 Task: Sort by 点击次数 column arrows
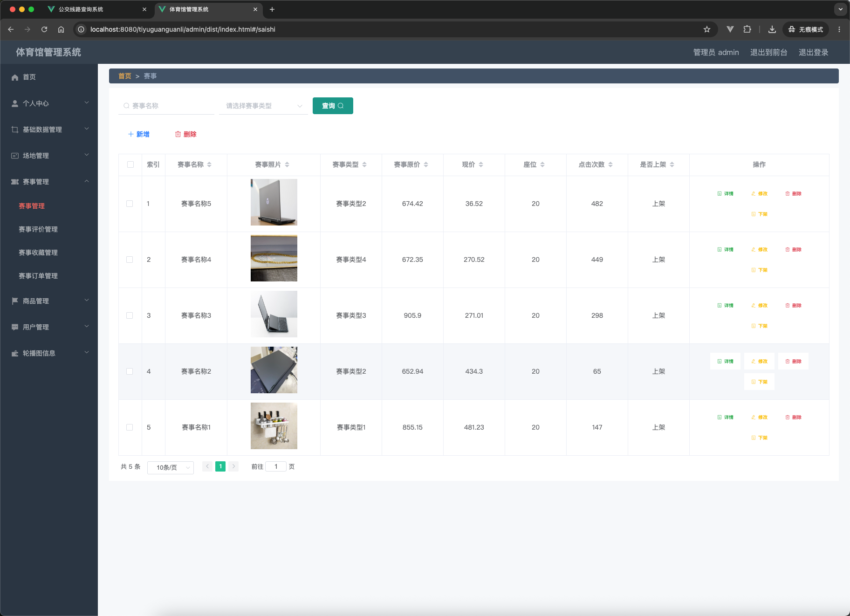pos(610,164)
